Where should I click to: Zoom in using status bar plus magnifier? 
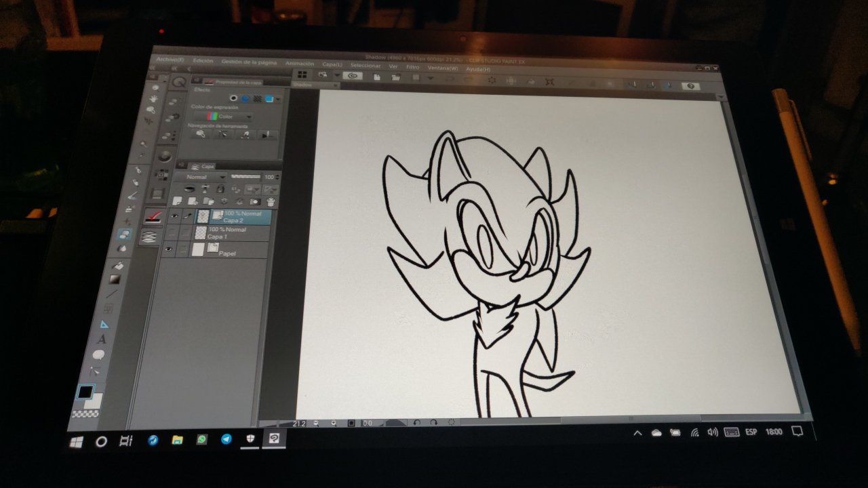coord(334,423)
